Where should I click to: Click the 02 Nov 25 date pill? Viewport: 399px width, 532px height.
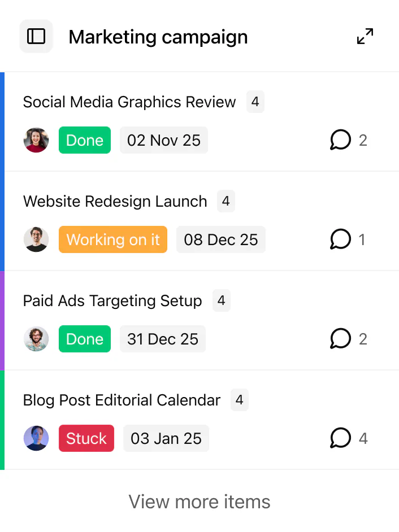click(163, 139)
